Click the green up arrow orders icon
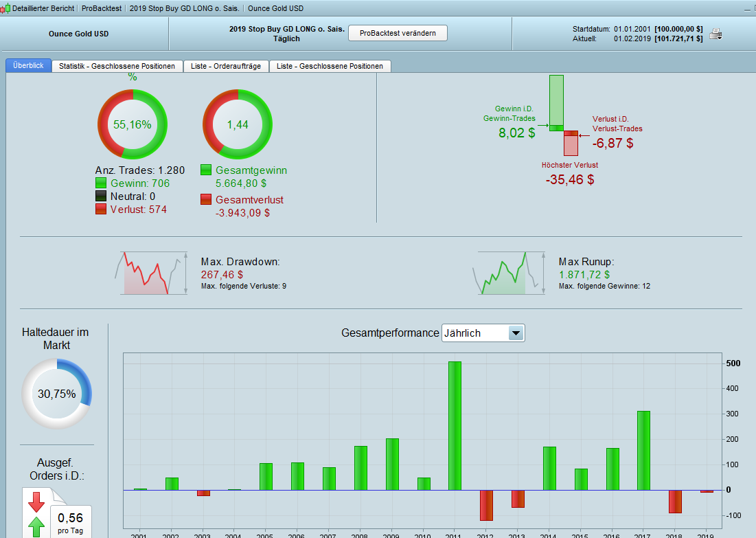Viewport: 756px width, 538px height. pyautogui.click(x=36, y=527)
